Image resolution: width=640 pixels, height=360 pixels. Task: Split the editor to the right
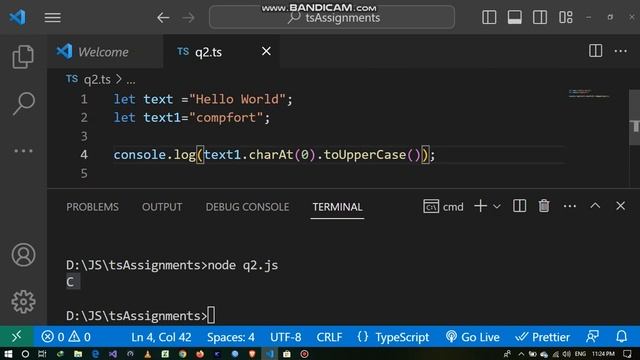tap(596, 51)
